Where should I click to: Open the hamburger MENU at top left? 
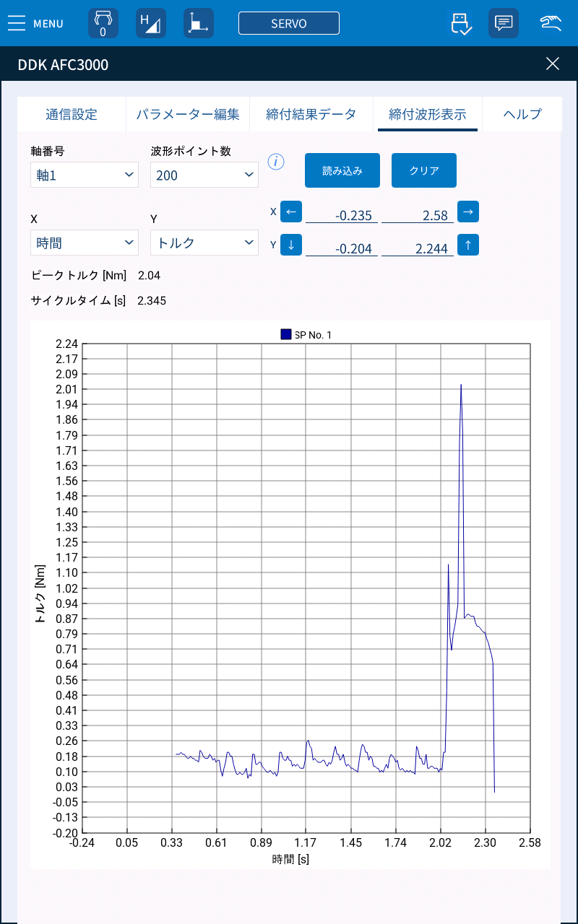click(17, 23)
